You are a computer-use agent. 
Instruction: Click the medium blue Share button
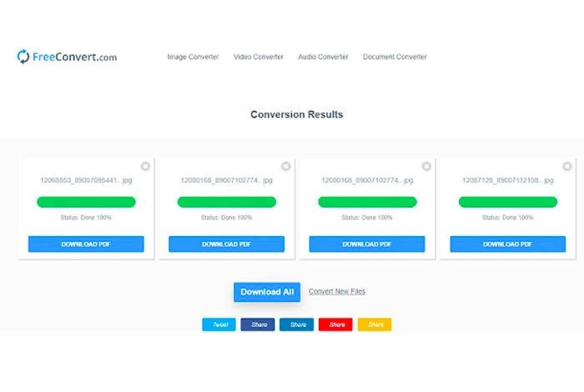[297, 324]
